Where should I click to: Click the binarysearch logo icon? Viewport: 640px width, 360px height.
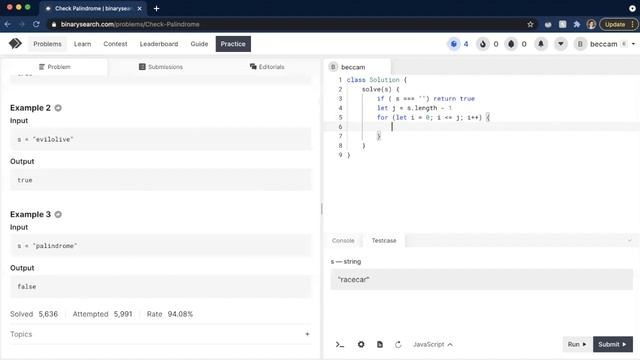click(15, 43)
